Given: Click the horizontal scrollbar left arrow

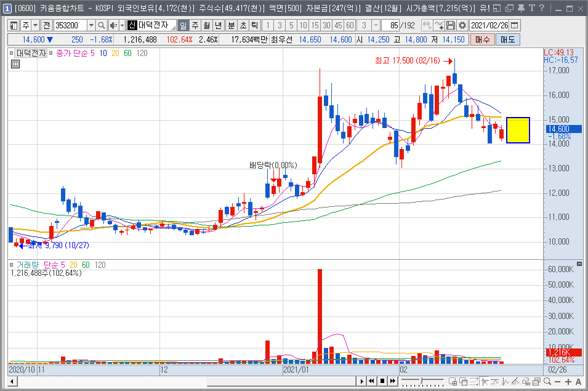Looking at the screenshot, I should point(12,382).
